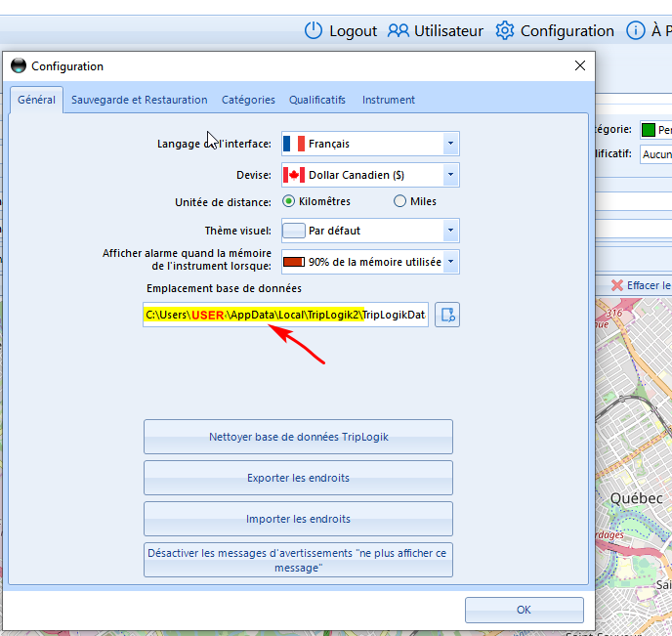
Task: Click the Québec label on the map
Action: (x=637, y=498)
